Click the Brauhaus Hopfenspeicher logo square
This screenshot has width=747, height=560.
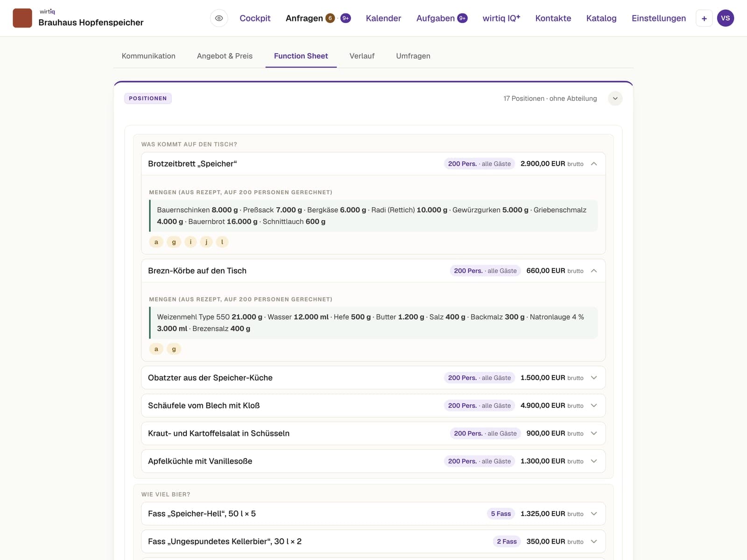tap(22, 18)
